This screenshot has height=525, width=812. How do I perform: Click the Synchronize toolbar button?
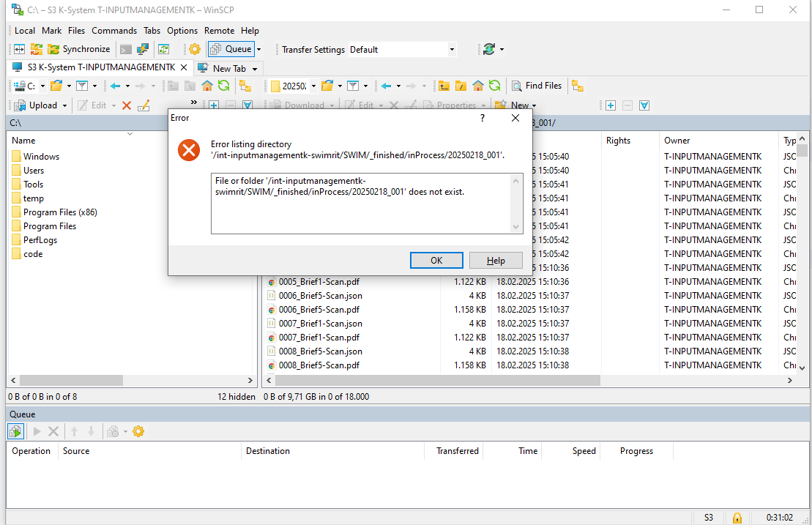[x=79, y=49]
